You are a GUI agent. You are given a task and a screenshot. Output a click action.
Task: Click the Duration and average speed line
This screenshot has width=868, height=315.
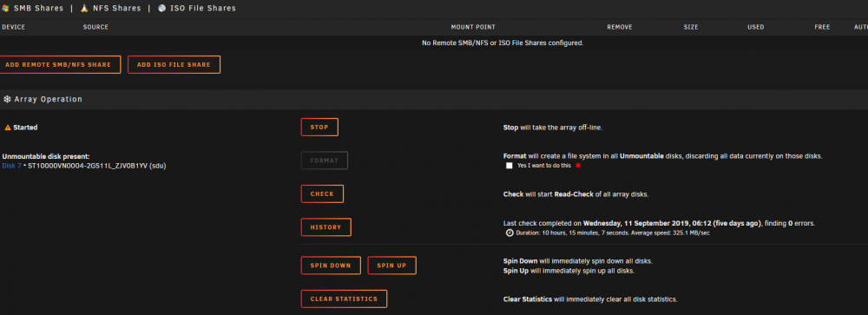coord(613,233)
